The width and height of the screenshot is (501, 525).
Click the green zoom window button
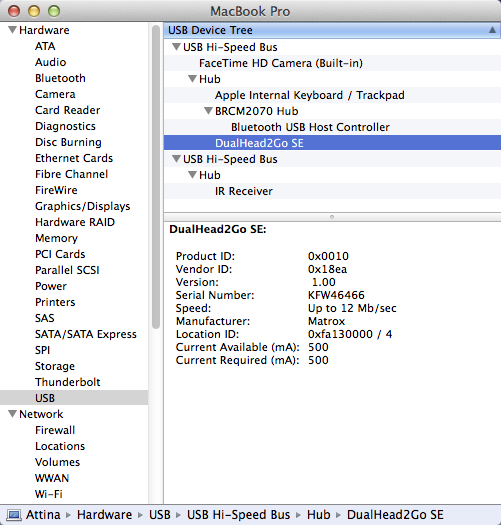pos(54,11)
